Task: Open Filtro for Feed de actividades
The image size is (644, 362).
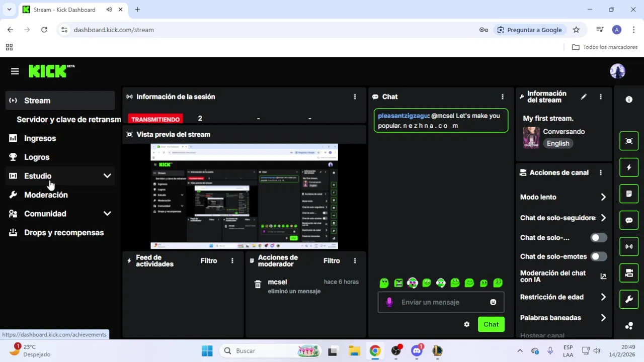Action: click(x=209, y=260)
